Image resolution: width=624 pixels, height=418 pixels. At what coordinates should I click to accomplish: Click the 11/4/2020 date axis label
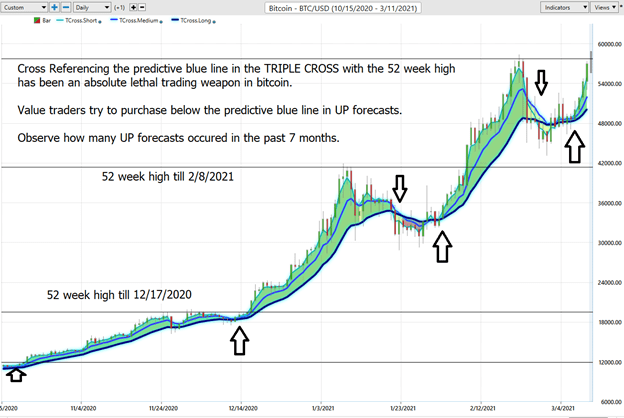point(83,408)
